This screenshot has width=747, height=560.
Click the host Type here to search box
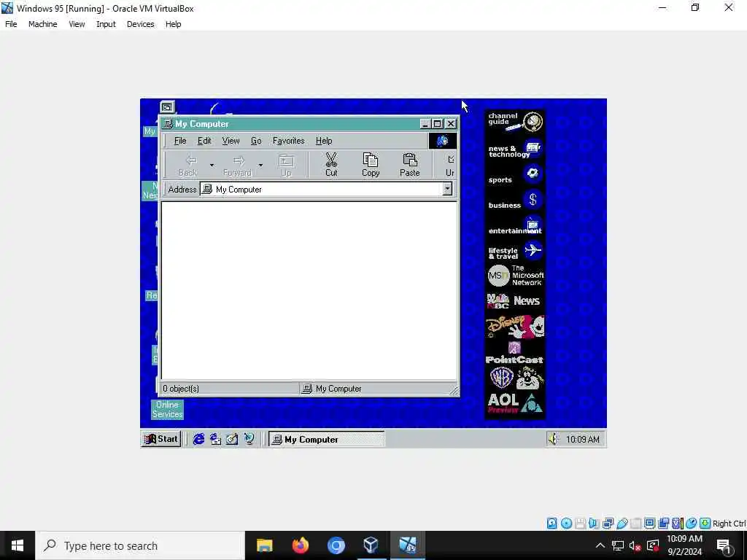[x=140, y=545]
